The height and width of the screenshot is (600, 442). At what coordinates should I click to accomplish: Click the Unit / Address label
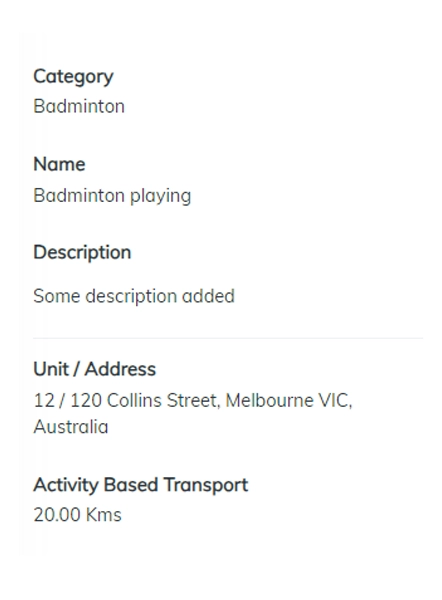click(95, 369)
